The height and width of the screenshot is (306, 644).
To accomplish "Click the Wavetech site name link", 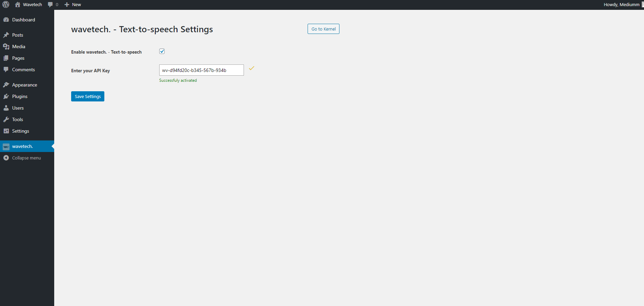I will click(x=33, y=4).
